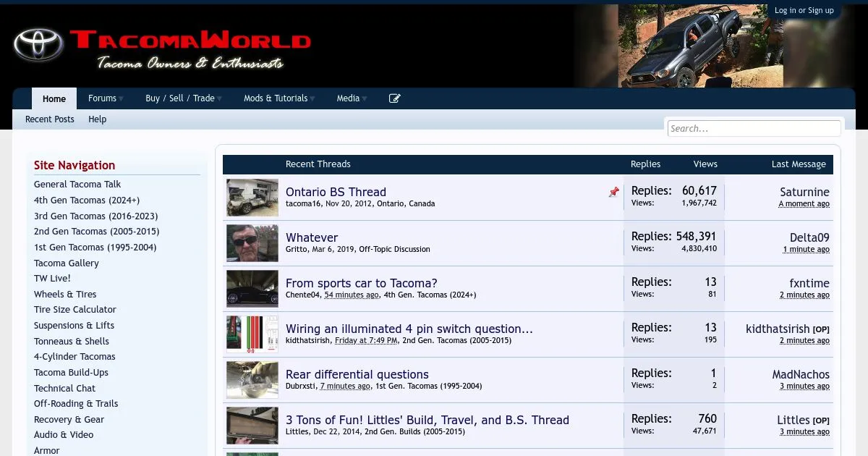
Task: Expand the Mods & Tutorials dropdown arrow
Action: 312,99
